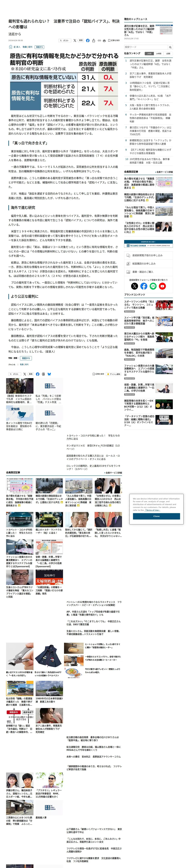Click the author avatar icon 星 直人
The width and height of the screenshot is (186, 868).
[x=10, y=47]
